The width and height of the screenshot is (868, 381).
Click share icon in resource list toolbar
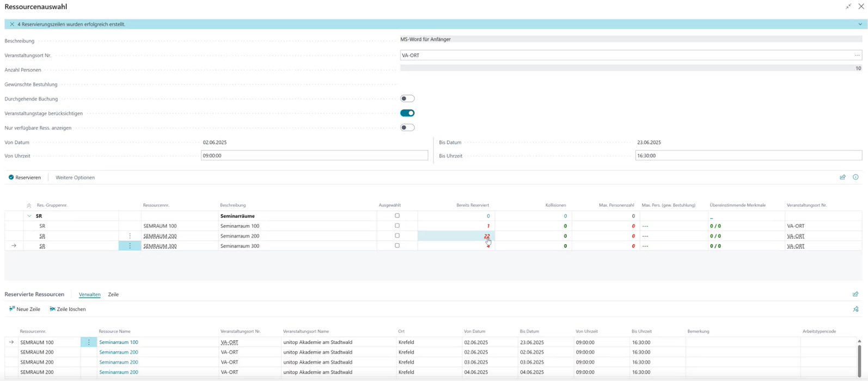tap(842, 177)
